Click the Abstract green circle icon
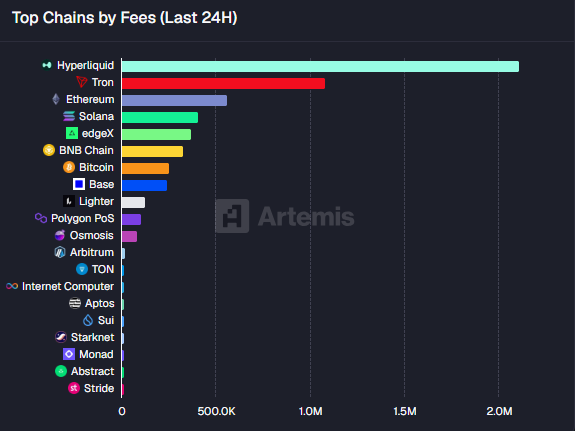This screenshot has width=575, height=431. point(61,371)
